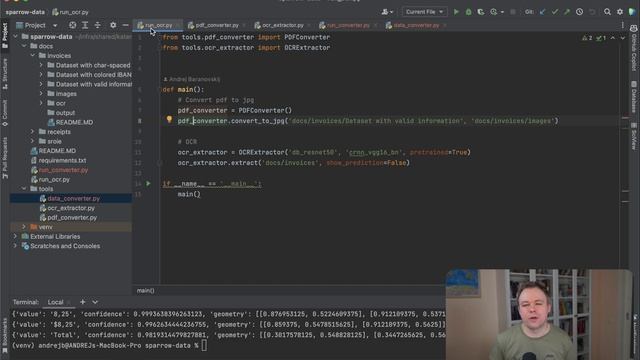Jump to next highlighted error down arrow
Viewport: 640px width, 360px height.
(622, 38)
